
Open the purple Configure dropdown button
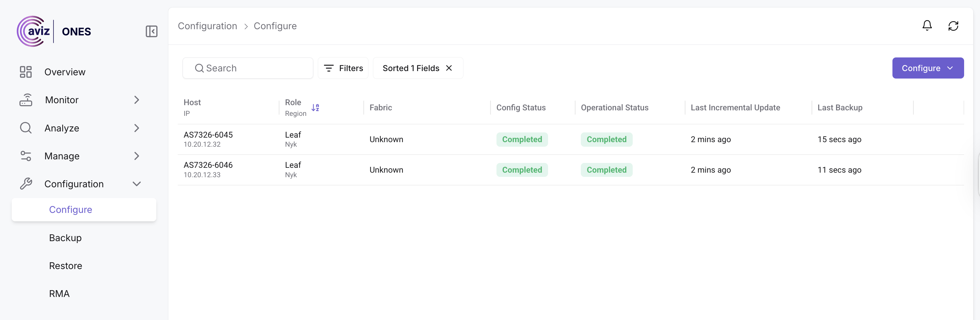point(927,68)
